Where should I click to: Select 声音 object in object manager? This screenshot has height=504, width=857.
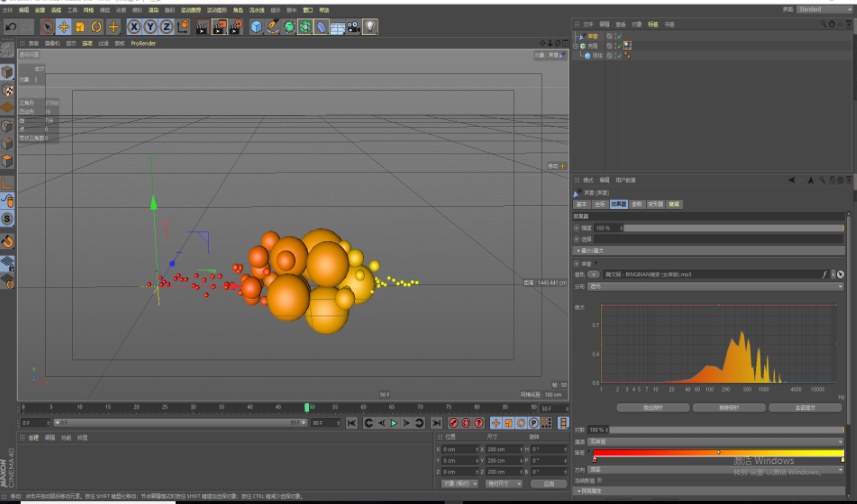tap(593, 36)
